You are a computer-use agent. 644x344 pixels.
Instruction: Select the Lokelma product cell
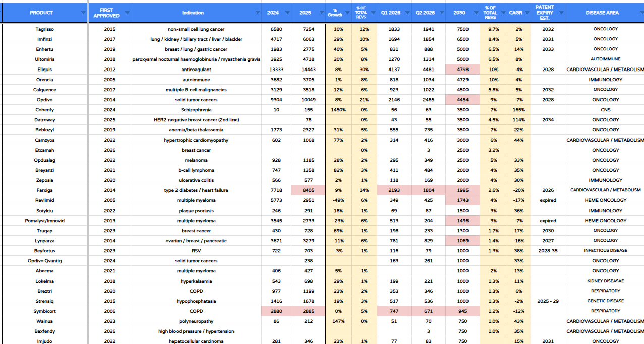click(x=44, y=281)
